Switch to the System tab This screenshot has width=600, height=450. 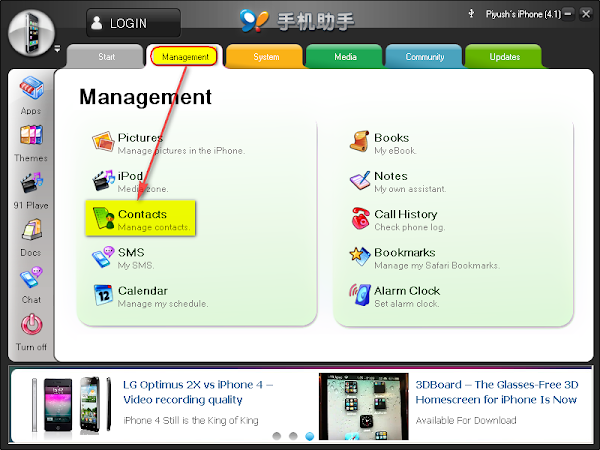click(x=266, y=57)
